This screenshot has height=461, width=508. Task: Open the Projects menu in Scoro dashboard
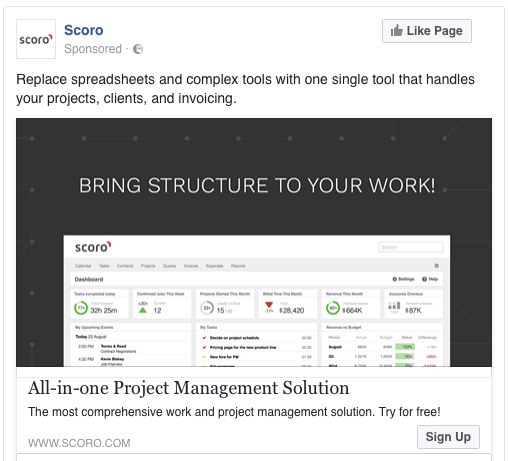[x=148, y=266]
